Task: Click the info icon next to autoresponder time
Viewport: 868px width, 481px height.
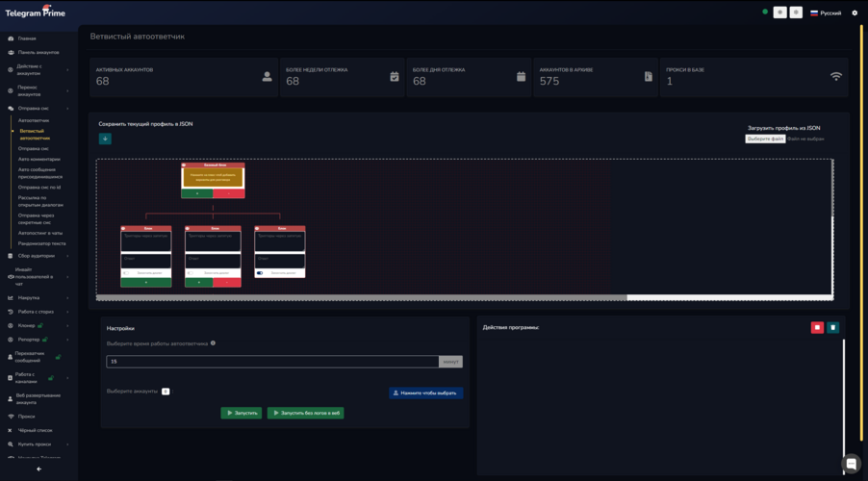Action: click(x=213, y=343)
